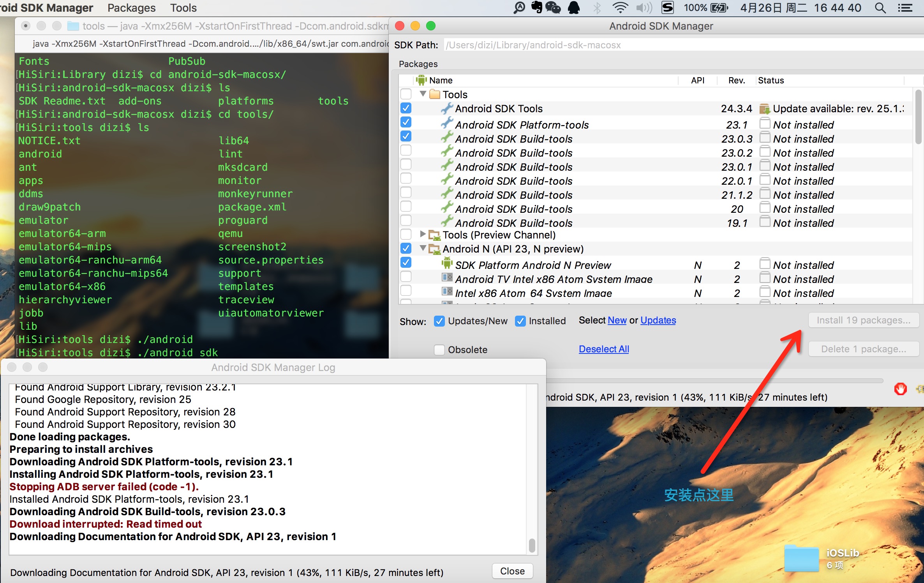The image size is (924, 583).
Task: Click the tools folder icon in terminal title
Action: pos(73,26)
